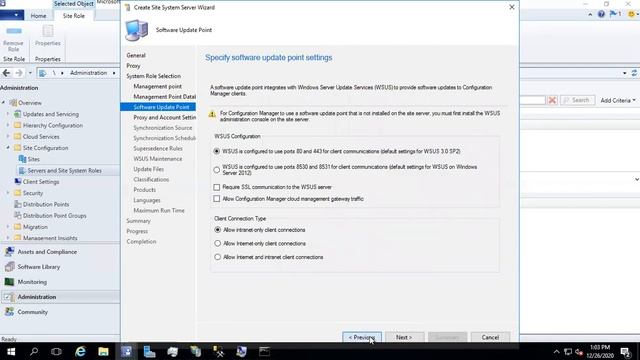Image resolution: width=640 pixels, height=360 pixels.
Task: Go forward with the navigation arrow
Action: [x=19, y=73]
